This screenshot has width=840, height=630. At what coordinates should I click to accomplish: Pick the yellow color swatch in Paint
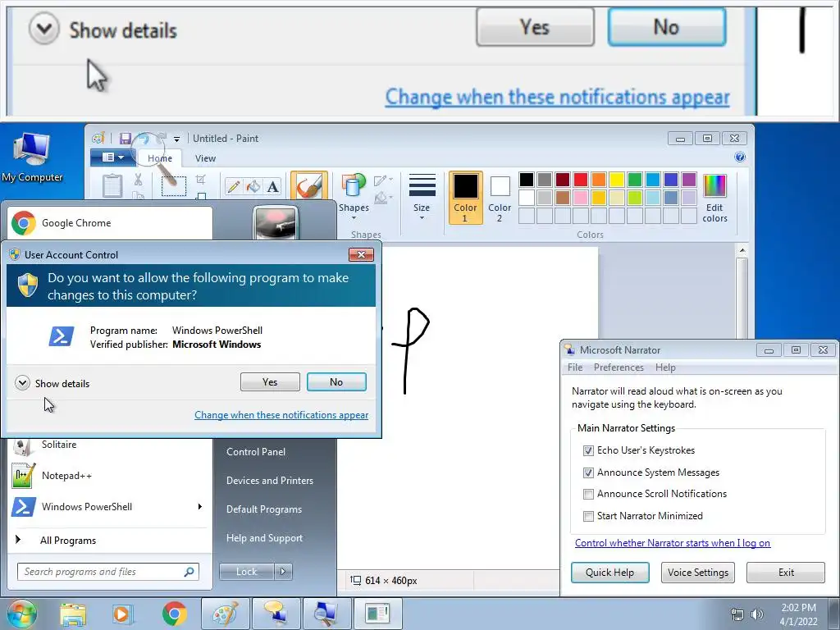[x=617, y=180]
